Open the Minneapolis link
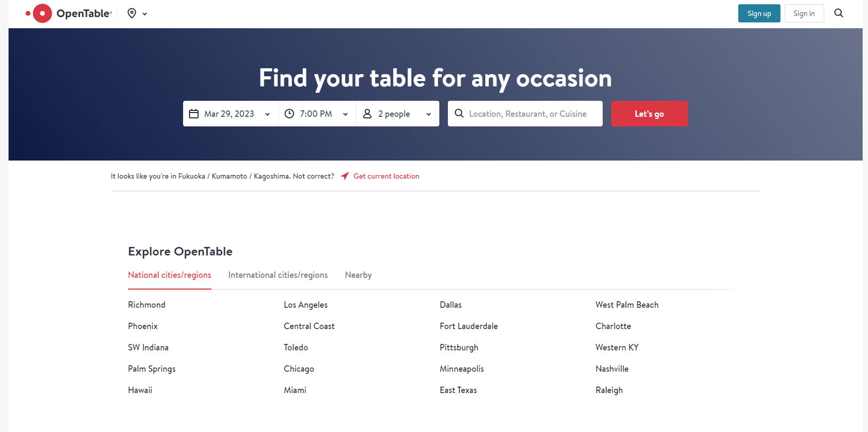 point(462,369)
